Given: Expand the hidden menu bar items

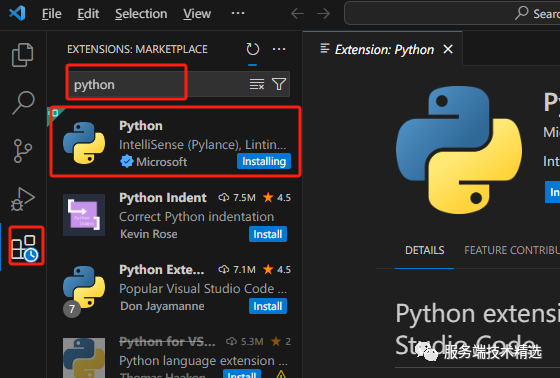Looking at the screenshot, I should 238,14.
